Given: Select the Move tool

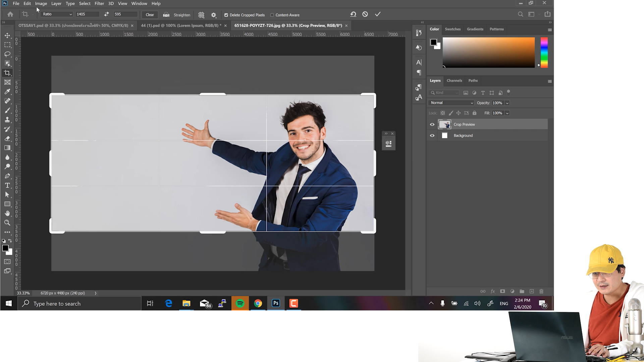Looking at the screenshot, I should tap(7, 35).
